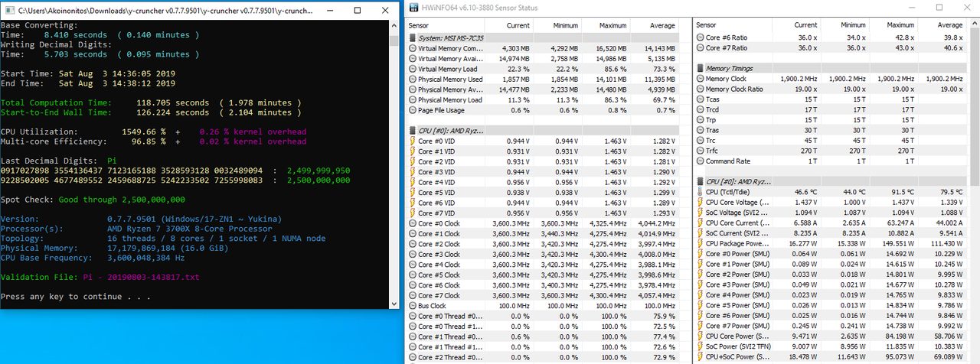Select the SoC Current (SVI2 row
980x364 pixels.
[x=831, y=233]
